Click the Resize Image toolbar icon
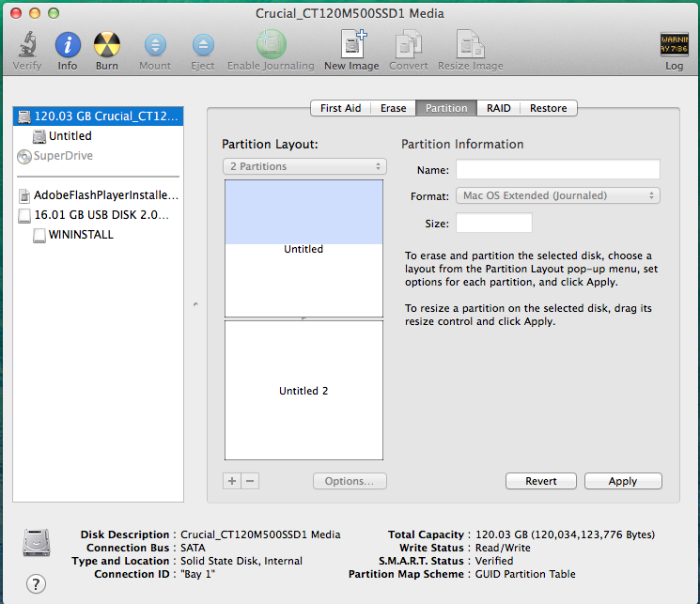700x604 pixels. [470, 44]
